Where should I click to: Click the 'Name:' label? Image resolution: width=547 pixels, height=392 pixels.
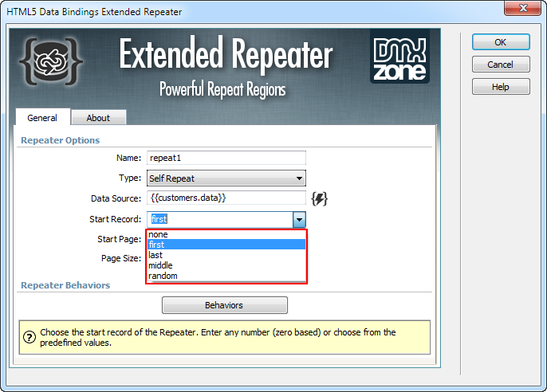(128, 158)
